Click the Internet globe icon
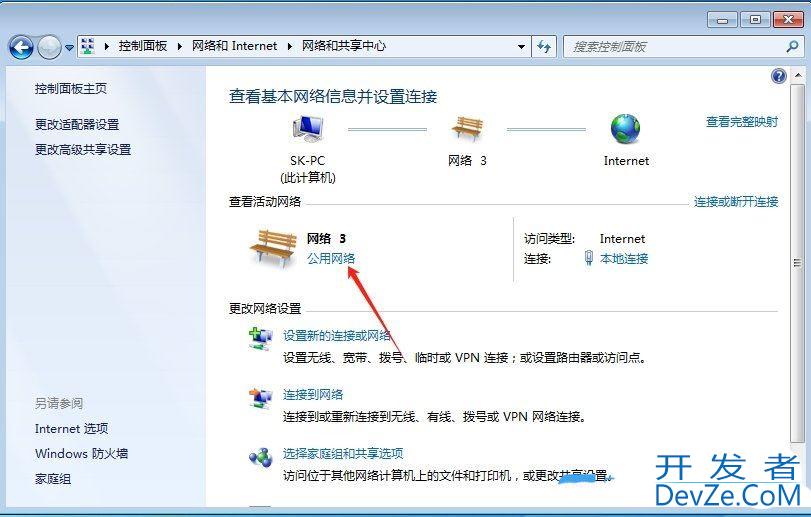 point(625,129)
